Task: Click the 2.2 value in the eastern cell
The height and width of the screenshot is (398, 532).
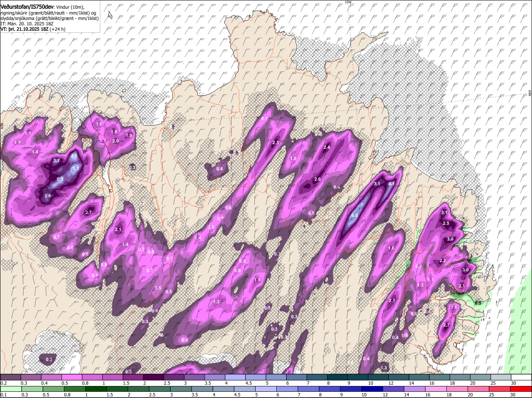Action: pyautogui.click(x=443, y=261)
